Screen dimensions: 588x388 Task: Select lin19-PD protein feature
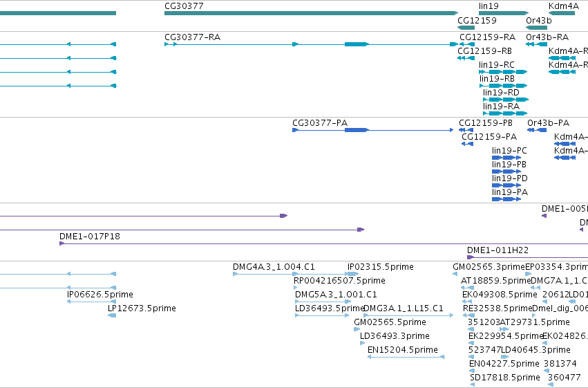tap(506, 186)
